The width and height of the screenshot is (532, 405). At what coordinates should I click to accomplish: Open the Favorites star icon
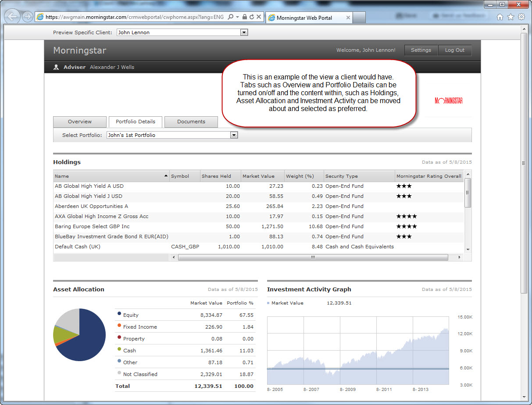511,17
